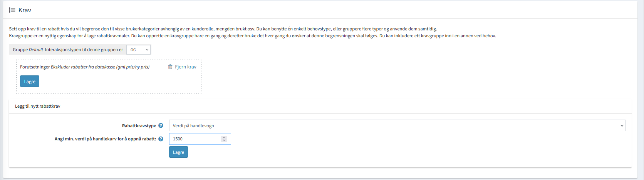The image size is (644, 180).
Task: Select the Legg til nytt rabattkrav header
Action: [38, 106]
